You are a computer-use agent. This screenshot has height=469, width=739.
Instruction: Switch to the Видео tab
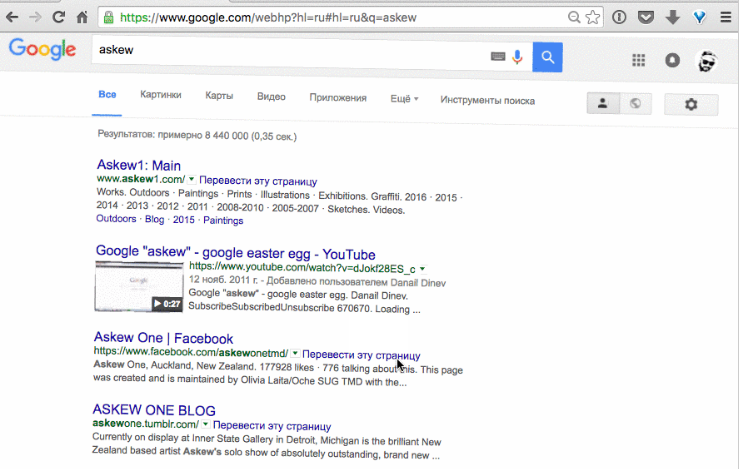271,97
